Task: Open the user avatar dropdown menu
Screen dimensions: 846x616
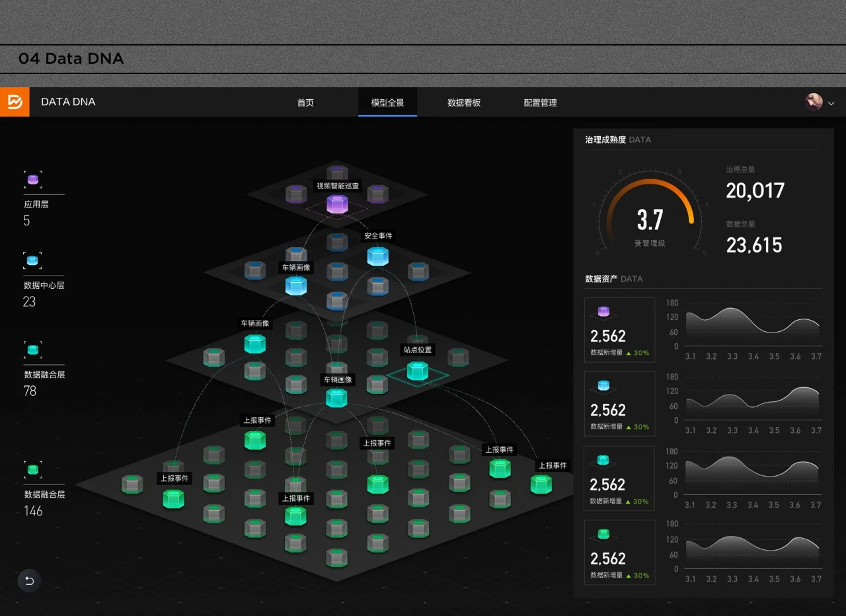Action: click(819, 102)
